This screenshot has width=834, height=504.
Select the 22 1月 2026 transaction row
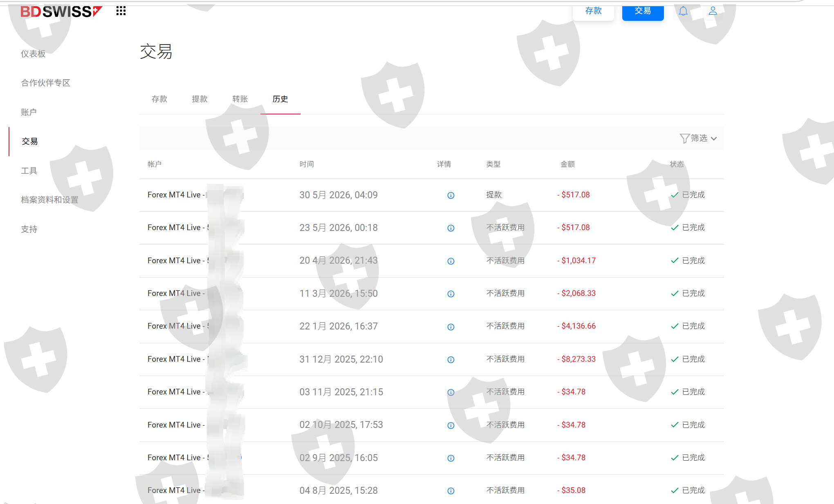431,326
